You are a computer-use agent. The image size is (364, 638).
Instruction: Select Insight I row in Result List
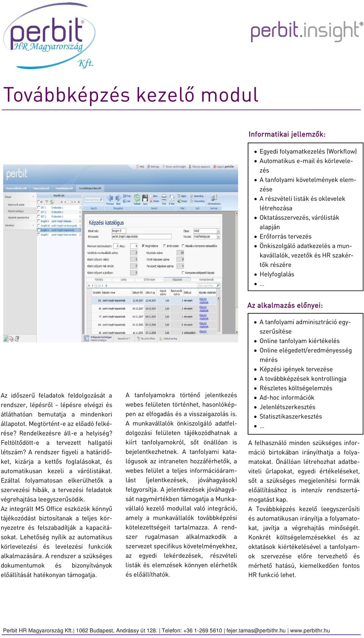59,235
